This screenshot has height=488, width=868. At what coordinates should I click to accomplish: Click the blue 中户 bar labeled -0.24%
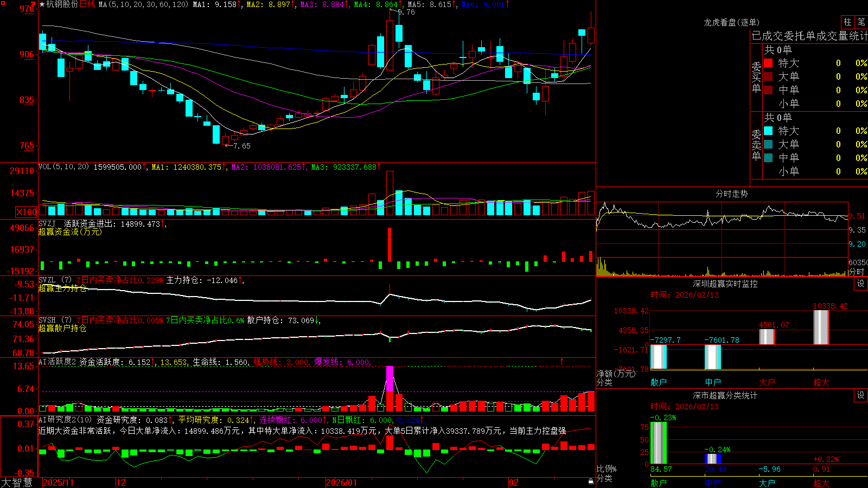tap(713, 459)
